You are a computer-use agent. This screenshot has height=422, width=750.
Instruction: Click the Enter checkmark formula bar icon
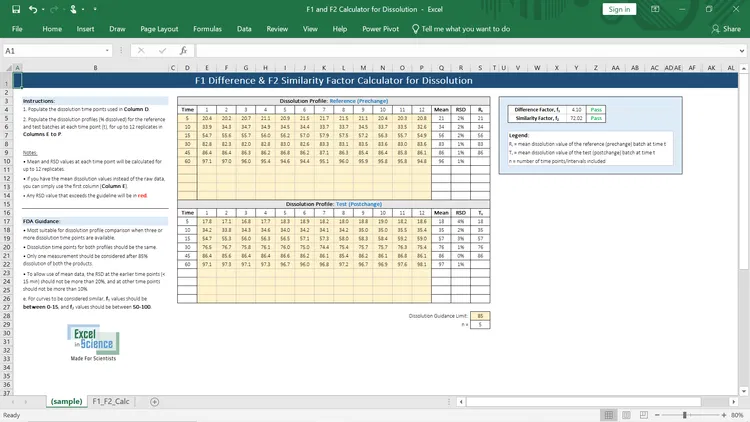pos(162,51)
